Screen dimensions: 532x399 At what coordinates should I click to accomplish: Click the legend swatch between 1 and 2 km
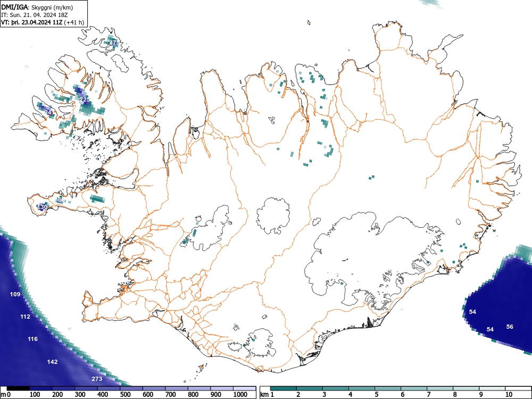click(x=284, y=388)
